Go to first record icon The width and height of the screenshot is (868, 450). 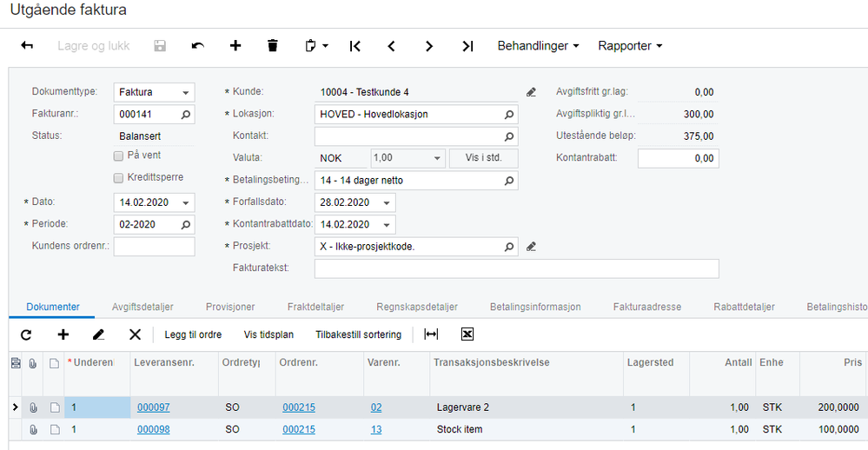(354, 46)
